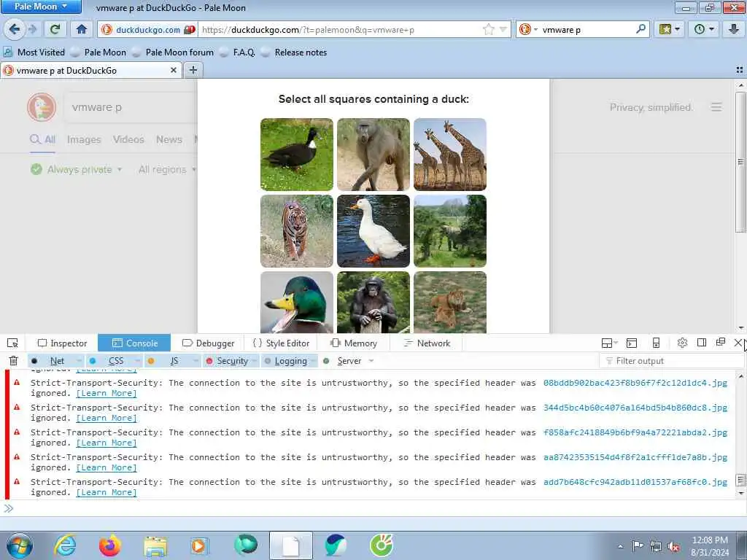Open developer tools settings gear
747x560 pixels.
pos(682,343)
